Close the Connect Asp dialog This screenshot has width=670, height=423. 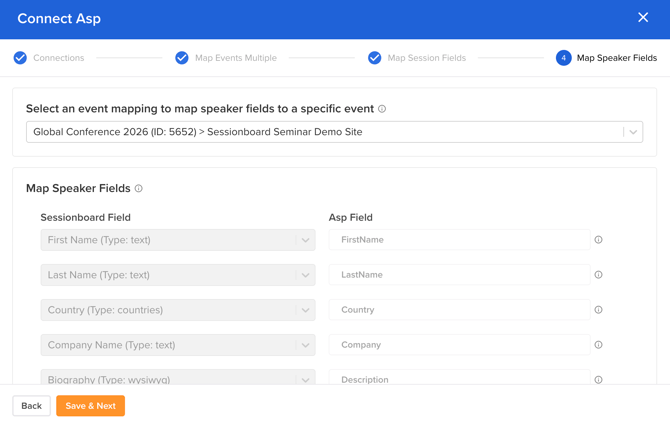tap(643, 18)
